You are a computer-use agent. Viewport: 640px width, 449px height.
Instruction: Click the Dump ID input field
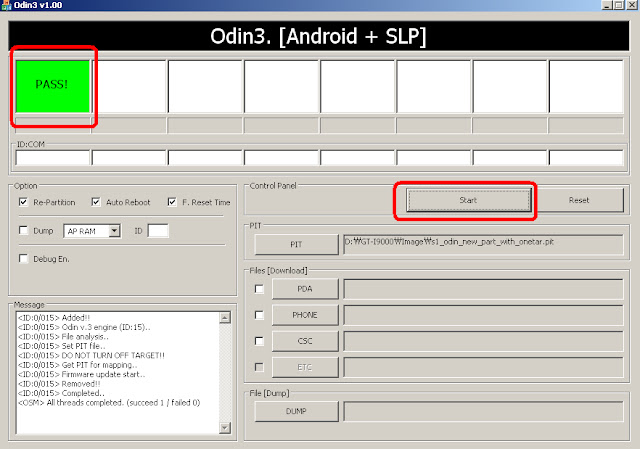[x=158, y=231]
